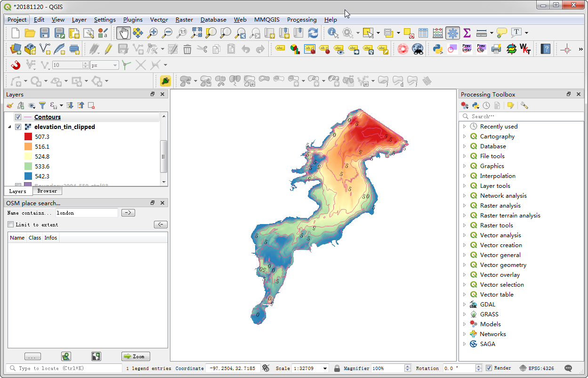Viewport: 588px width, 378px height.
Task: Show more toolbar items with the chevron
Action: coord(580,48)
